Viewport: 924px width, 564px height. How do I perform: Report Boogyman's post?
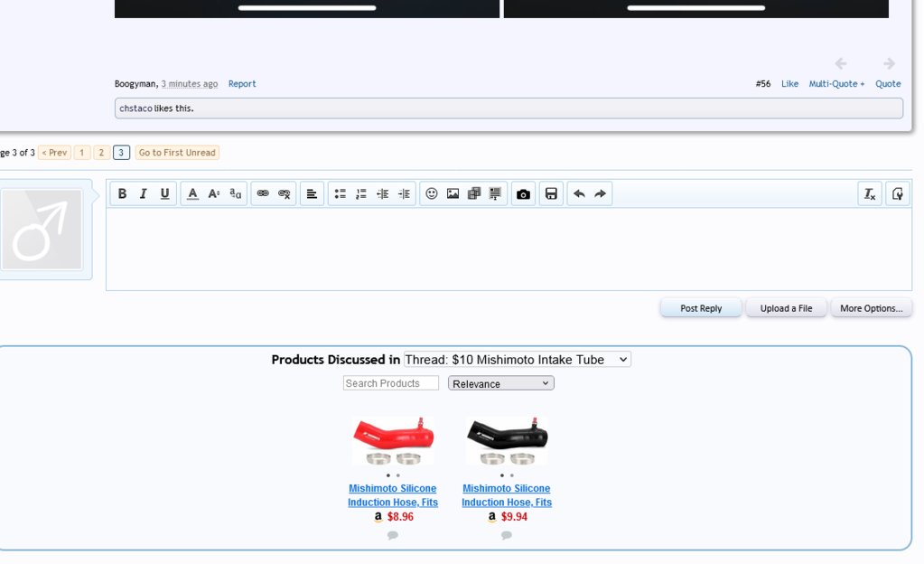tap(241, 84)
